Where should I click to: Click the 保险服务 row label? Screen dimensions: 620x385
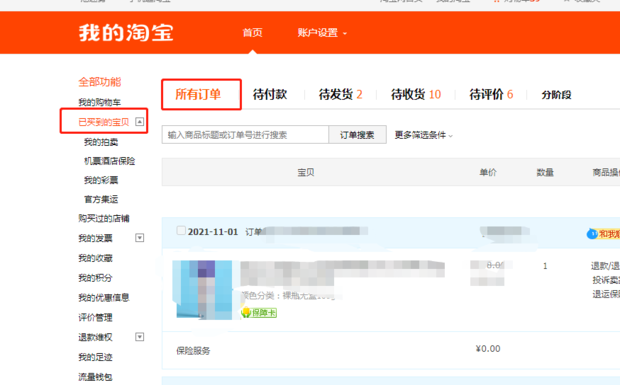193,351
